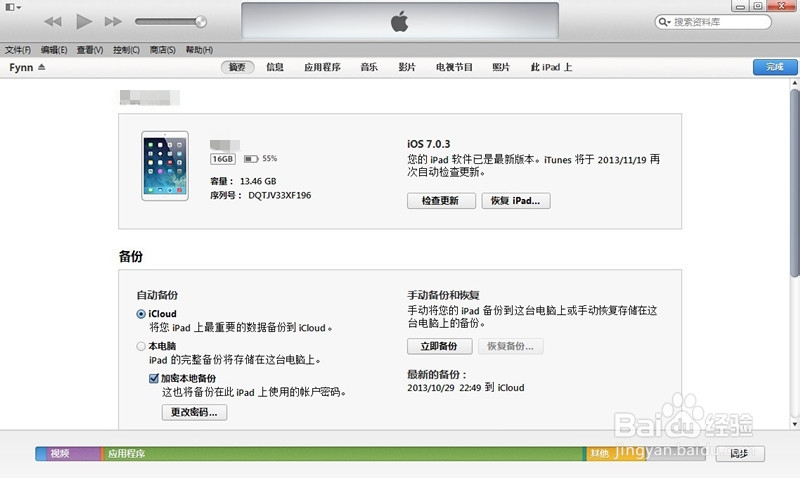
Task: Click the purple 视频 storage segment
Action: click(73, 454)
